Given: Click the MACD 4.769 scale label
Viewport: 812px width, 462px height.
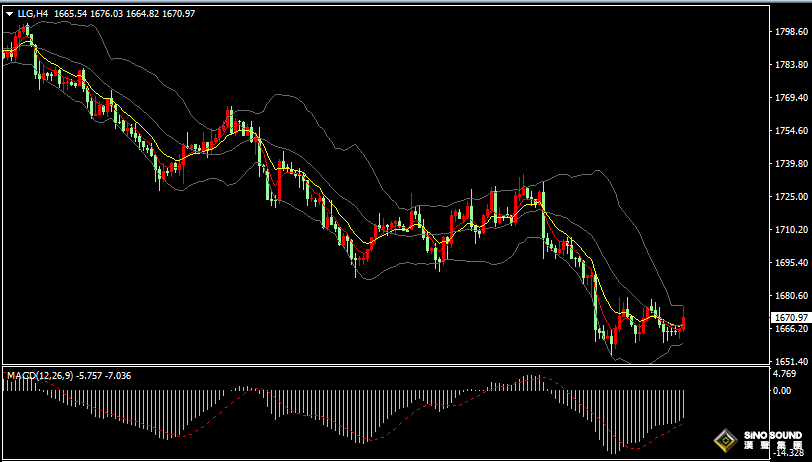Looking at the screenshot, I should 785,373.
